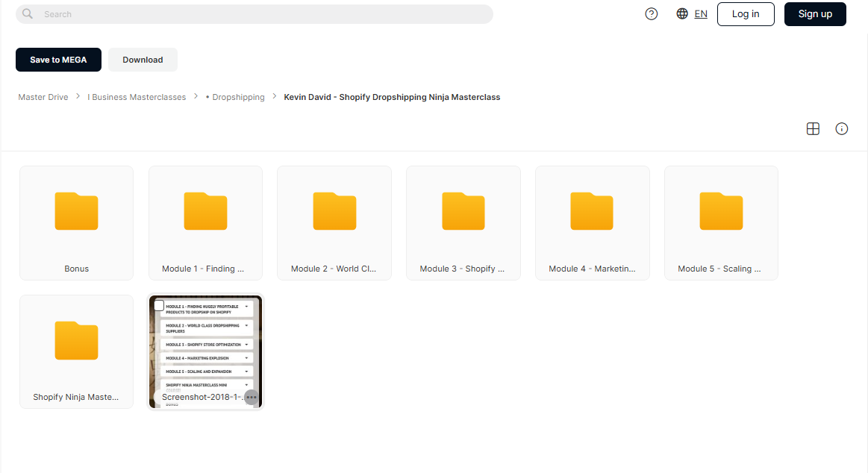This screenshot has height=473, width=868.
Task: Click Screenshot-2018-1-.. file name
Action: (202, 397)
